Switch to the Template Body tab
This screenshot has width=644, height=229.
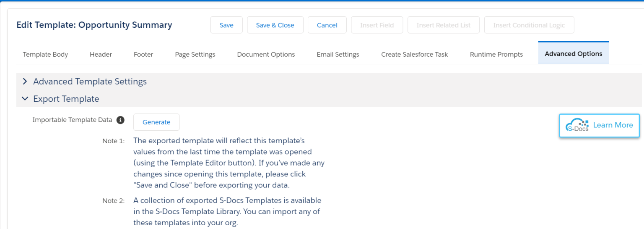coord(45,54)
